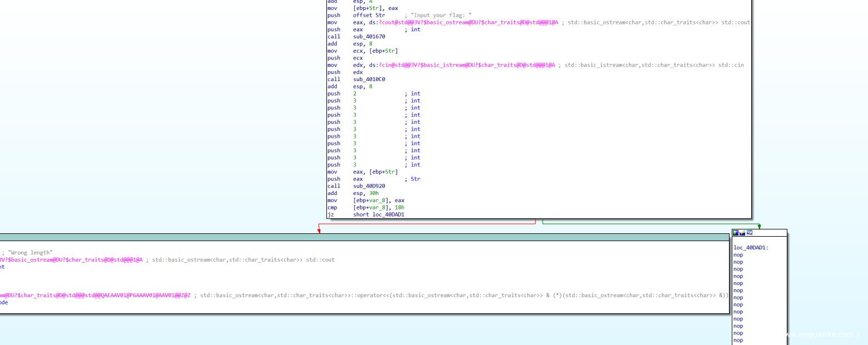Screen dimensions: 868x345
Task: Click the set node color icon
Action: [736, 233]
